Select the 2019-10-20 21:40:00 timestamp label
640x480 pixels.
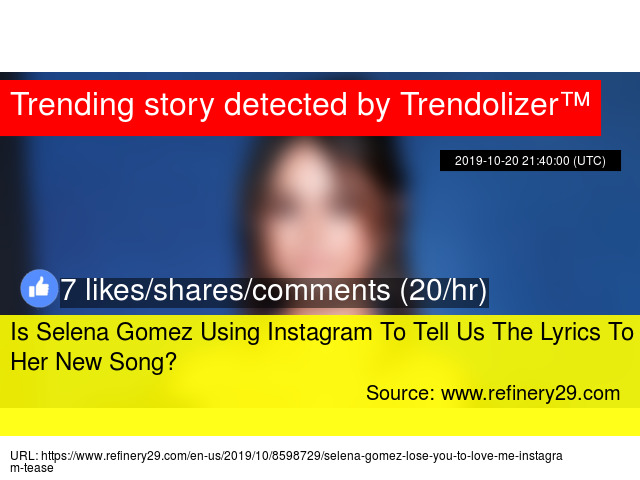coord(530,160)
